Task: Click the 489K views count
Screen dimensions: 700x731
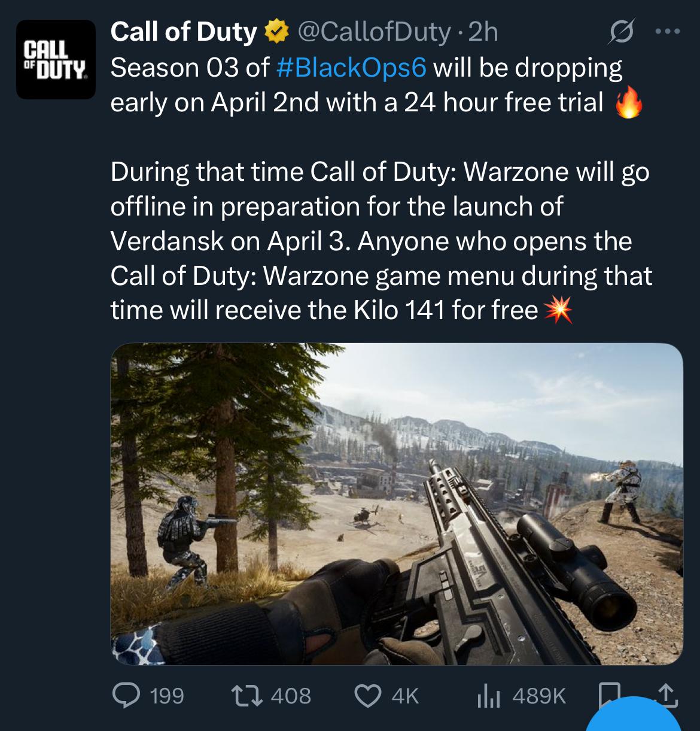Action: (538, 695)
